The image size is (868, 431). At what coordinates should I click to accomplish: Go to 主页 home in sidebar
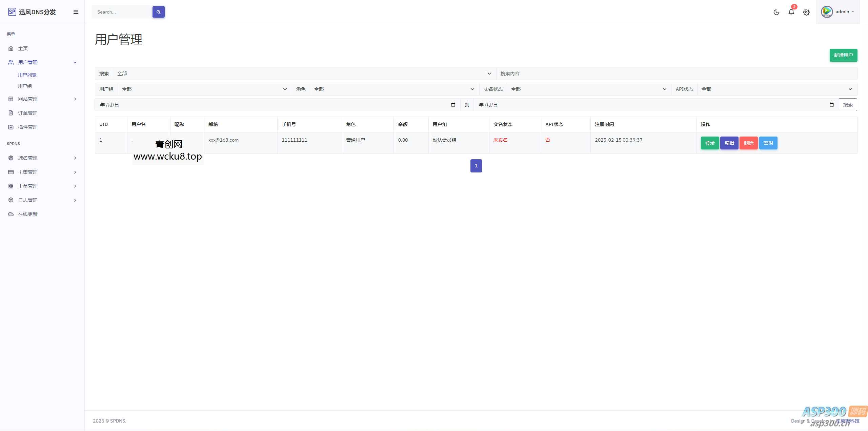click(x=23, y=48)
